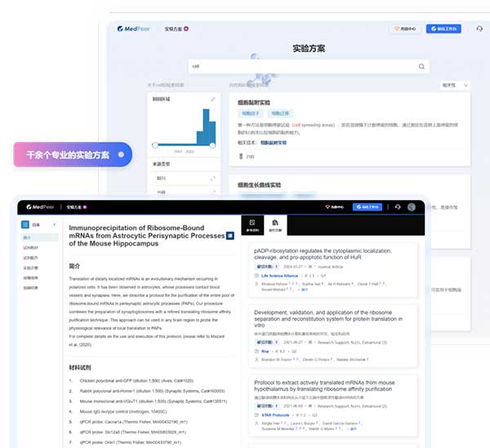Click the search input field containing "cell"
The height and width of the screenshot is (448, 490).
pos(302,67)
